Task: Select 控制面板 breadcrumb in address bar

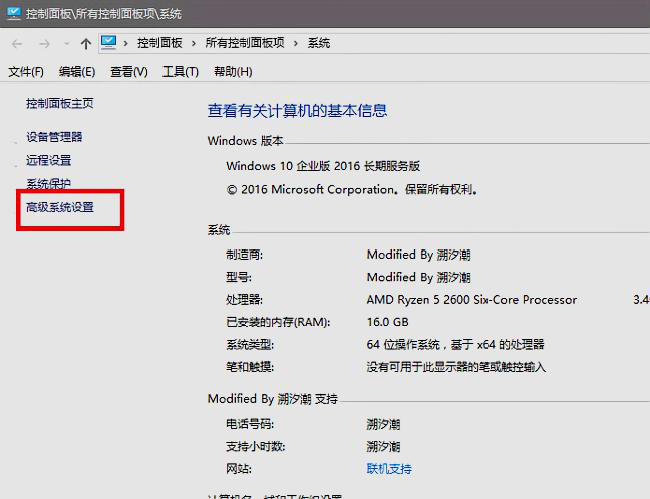Action: [x=160, y=43]
